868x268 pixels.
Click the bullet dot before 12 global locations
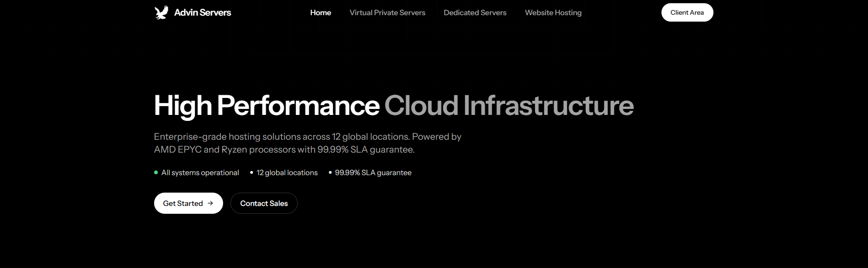252,172
